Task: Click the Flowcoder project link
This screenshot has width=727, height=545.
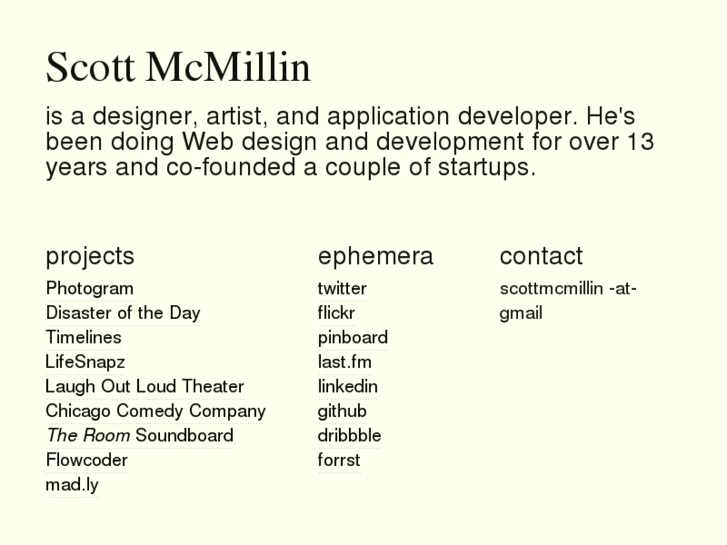Action: [86, 460]
